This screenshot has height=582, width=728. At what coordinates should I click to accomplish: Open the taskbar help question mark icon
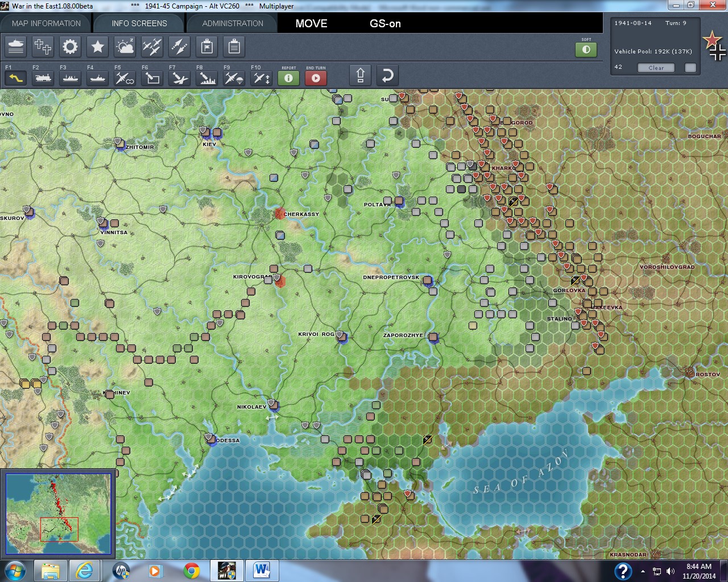coord(623,571)
